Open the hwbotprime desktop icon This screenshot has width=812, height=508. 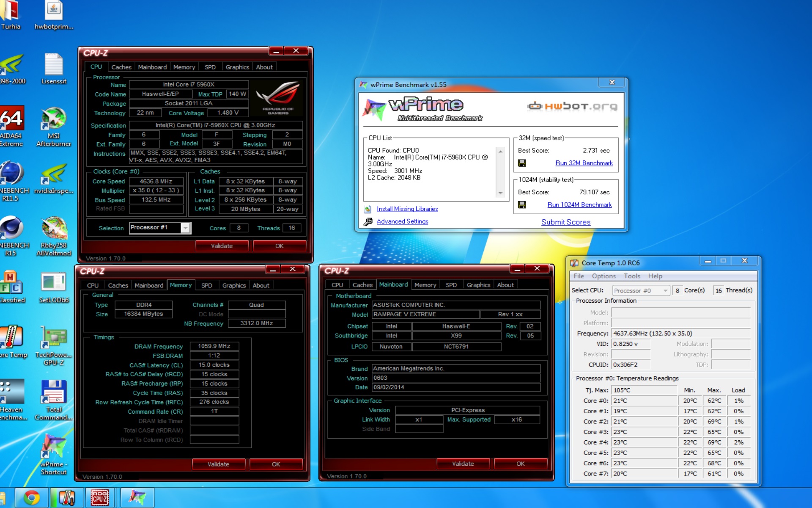tap(54, 15)
